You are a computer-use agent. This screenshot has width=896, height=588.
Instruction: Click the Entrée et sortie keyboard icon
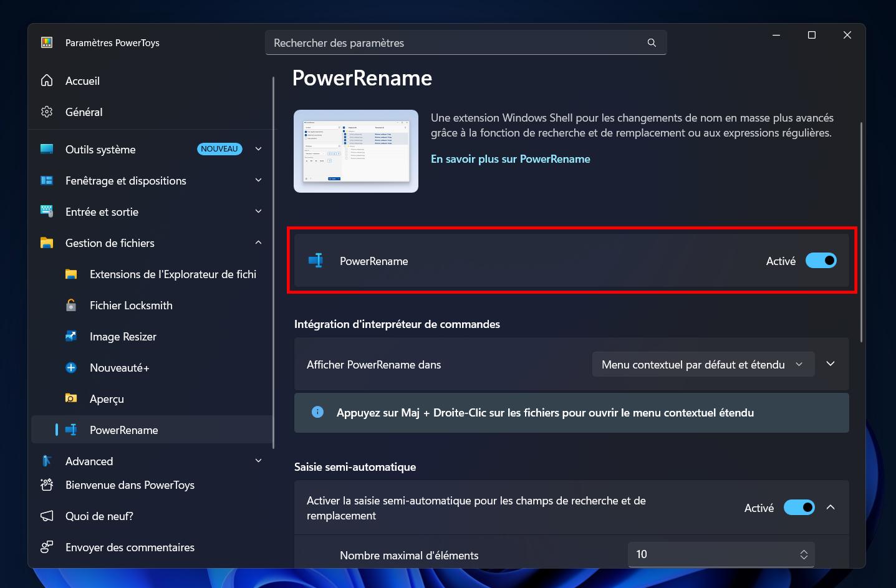tap(47, 211)
